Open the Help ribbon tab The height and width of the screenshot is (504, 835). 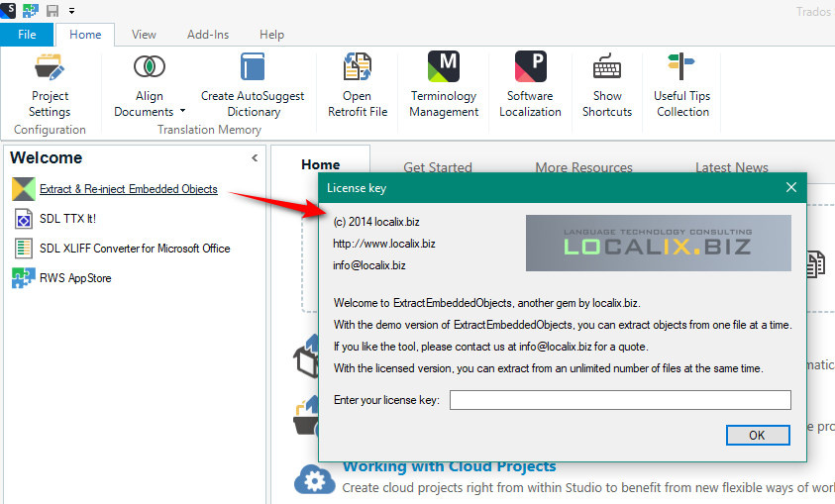271,35
